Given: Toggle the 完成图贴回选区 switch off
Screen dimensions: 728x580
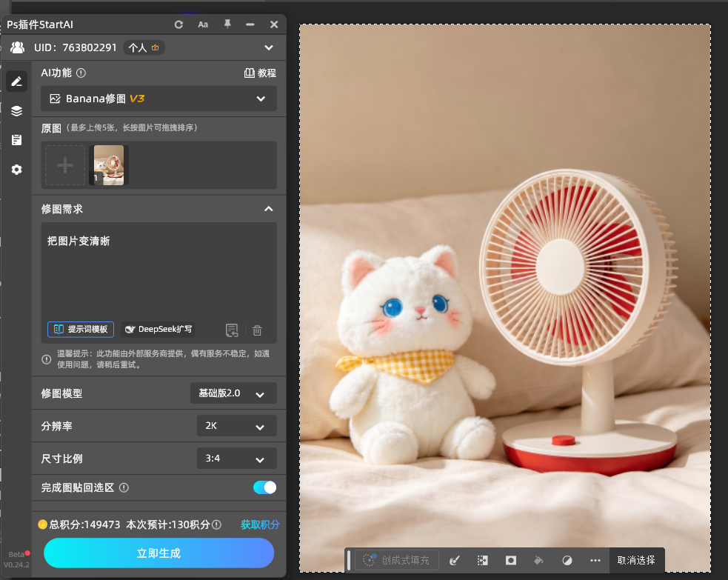Looking at the screenshot, I should (264, 487).
